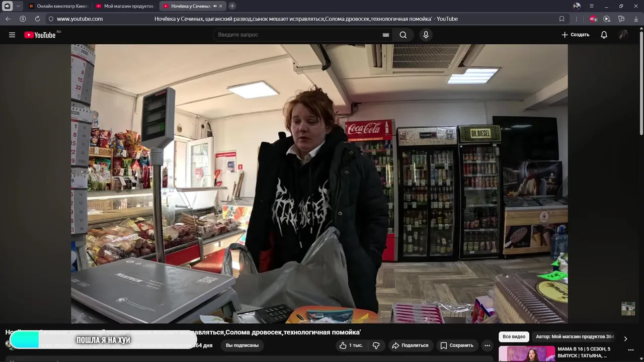The height and width of the screenshot is (362, 644).
Task: Click the video title Ночёвка у Сечиных heading
Action: click(183, 332)
